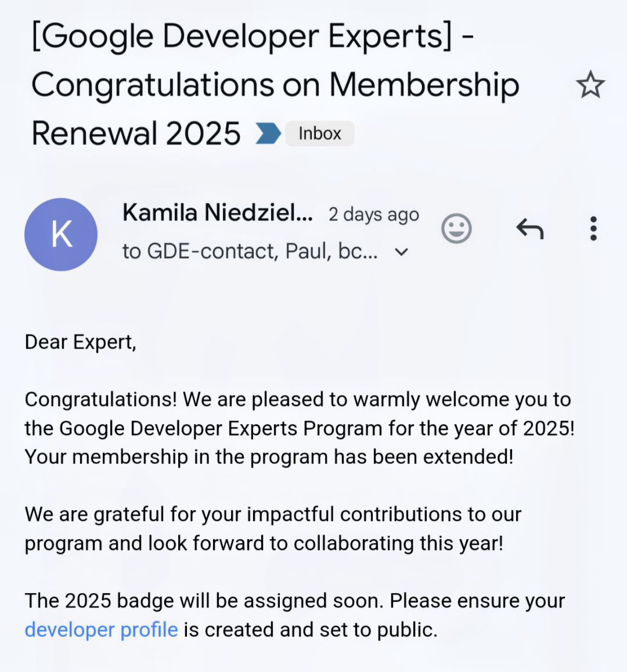
Task: Add an emoji reaction to the email
Action: click(456, 229)
